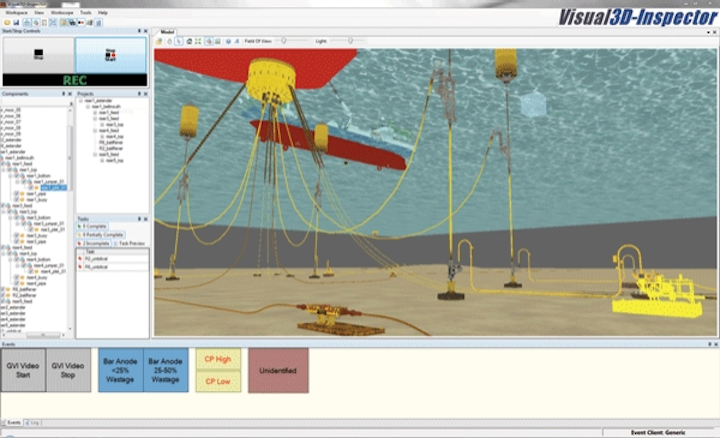This screenshot has width=720, height=438.
Task: Pin the Tasks panel
Action: tap(140, 219)
